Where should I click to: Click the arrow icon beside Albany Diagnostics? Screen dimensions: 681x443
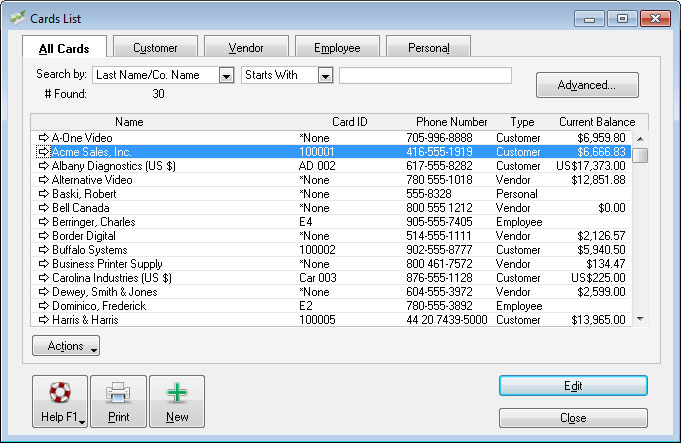tap(43, 166)
